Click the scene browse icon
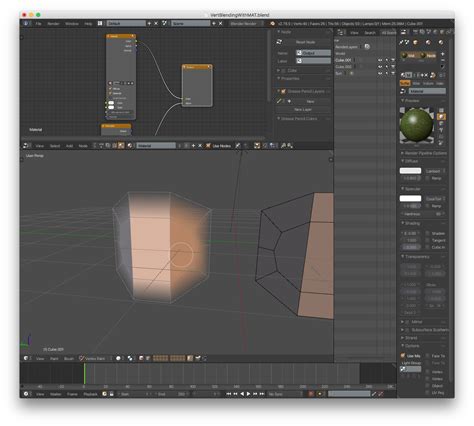This screenshot has width=474, height=426. 164,23
